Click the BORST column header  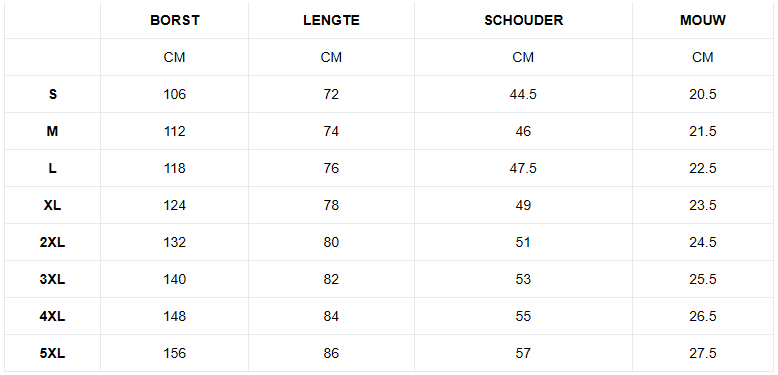[175, 20]
